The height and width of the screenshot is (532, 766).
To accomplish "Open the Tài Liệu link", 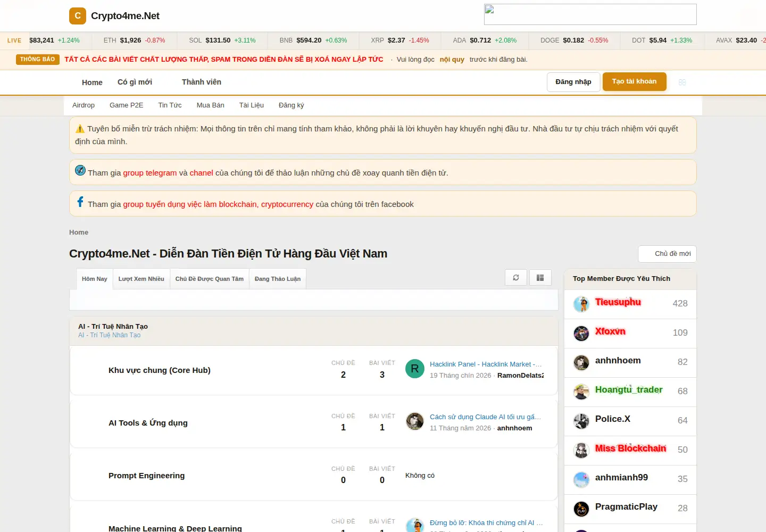I will [x=252, y=105].
